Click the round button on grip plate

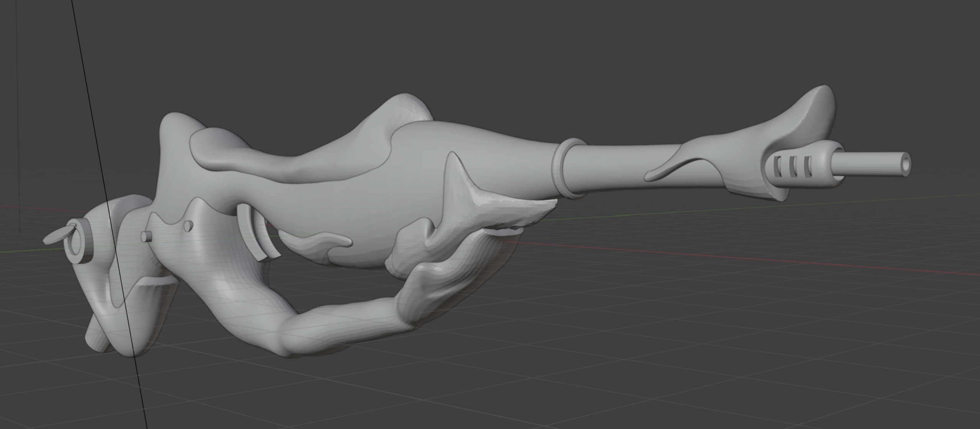[x=188, y=226]
